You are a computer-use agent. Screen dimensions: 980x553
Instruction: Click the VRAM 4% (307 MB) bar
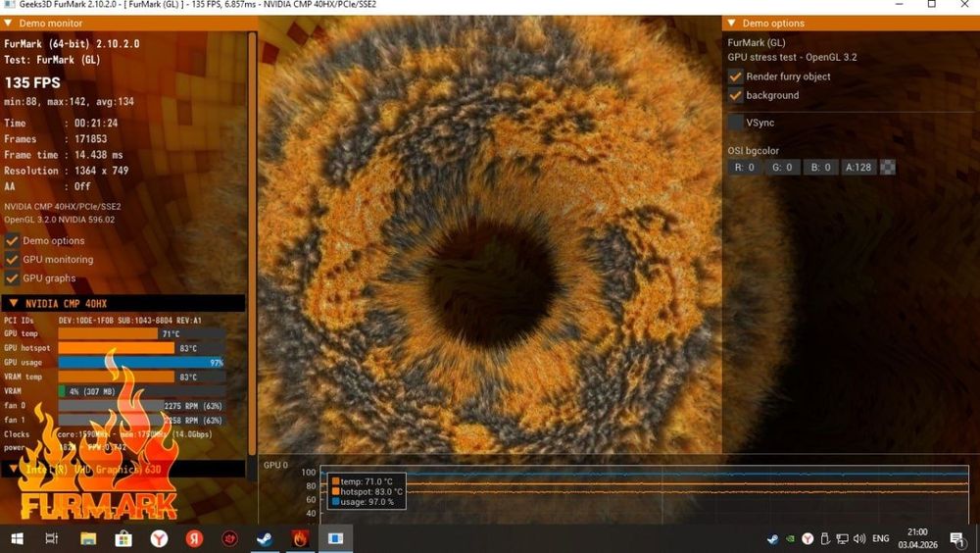coord(142,391)
